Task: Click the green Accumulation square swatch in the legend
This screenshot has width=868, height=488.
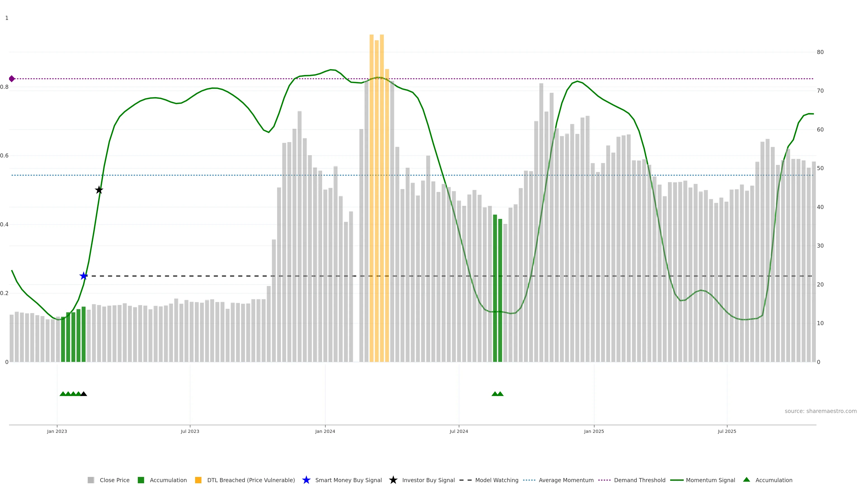Action: pyautogui.click(x=141, y=480)
